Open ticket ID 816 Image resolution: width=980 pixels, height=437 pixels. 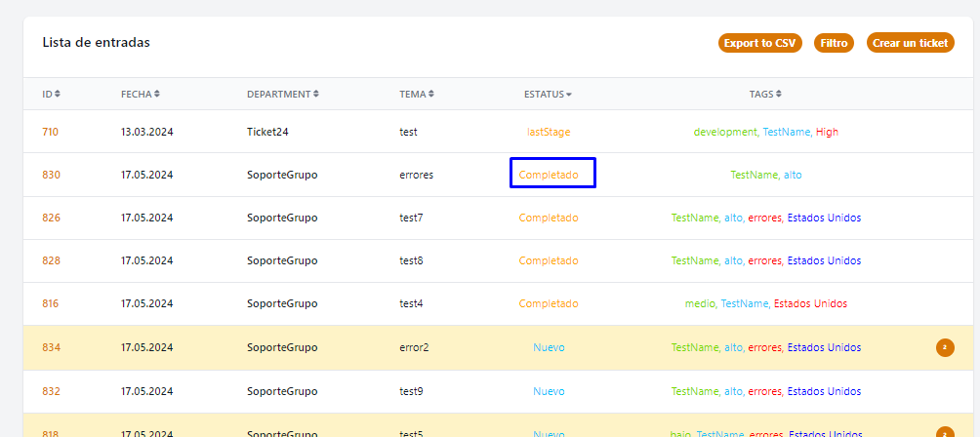[x=51, y=303]
